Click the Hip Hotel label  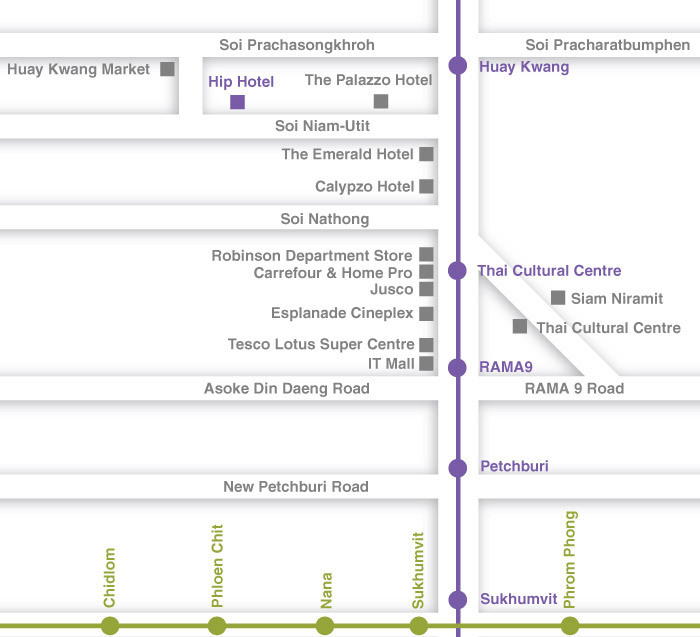pos(241,82)
